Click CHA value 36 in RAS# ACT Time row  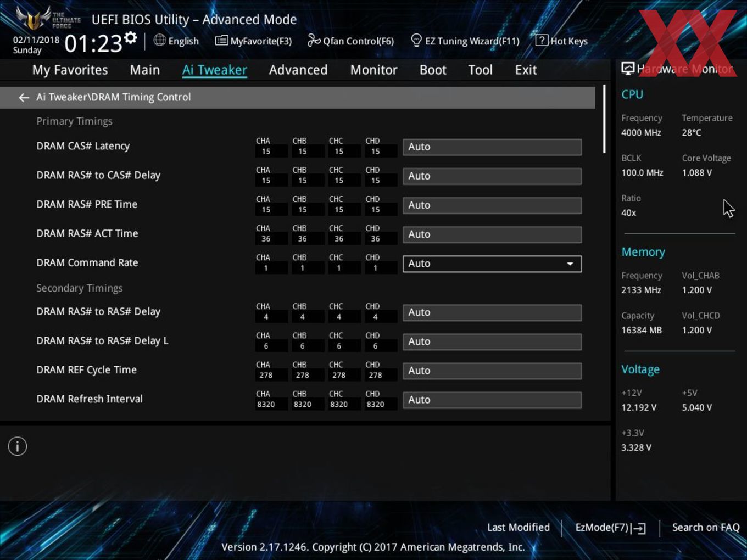coord(266,239)
